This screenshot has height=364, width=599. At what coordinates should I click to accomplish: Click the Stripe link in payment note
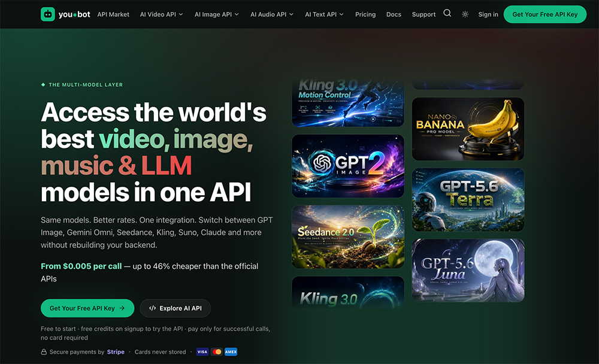tap(116, 352)
